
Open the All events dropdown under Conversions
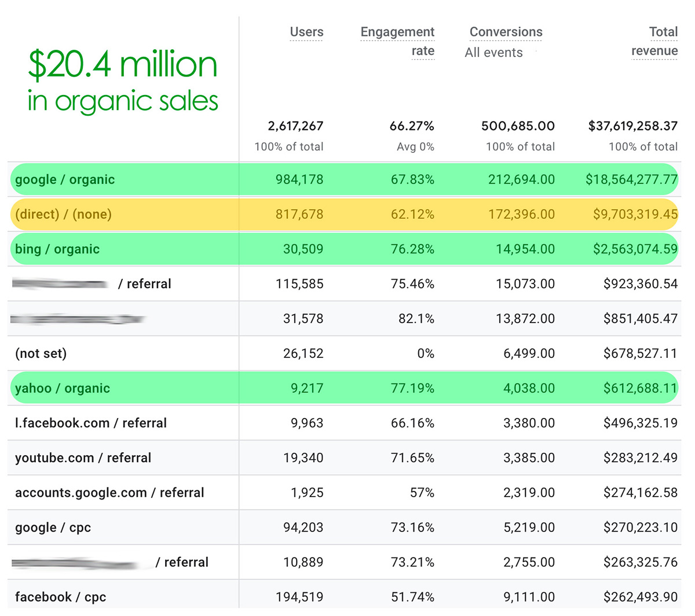[x=493, y=53]
